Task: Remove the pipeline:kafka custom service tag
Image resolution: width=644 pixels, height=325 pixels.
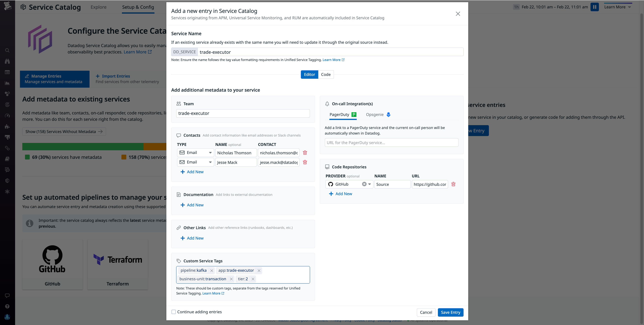Action: pos(212,271)
